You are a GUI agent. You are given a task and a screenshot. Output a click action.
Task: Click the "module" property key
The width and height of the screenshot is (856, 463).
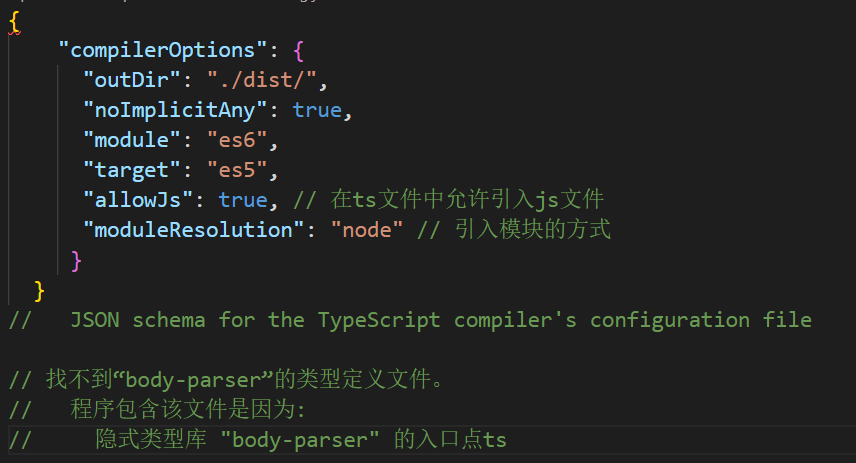(x=132, y=140)
